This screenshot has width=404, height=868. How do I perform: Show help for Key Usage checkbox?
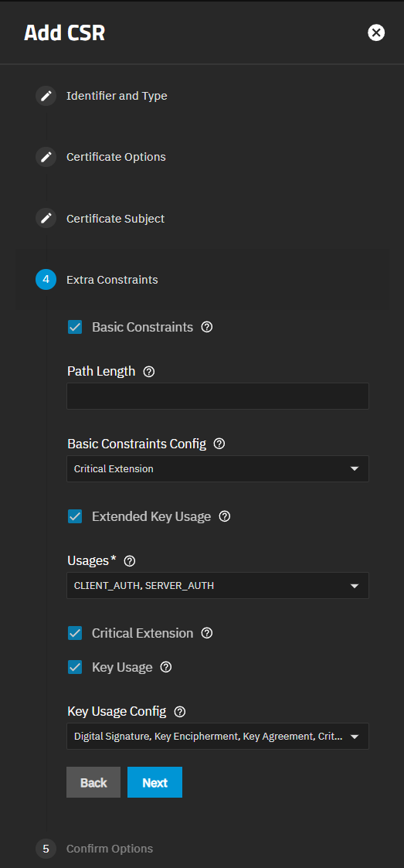(166, 667)
